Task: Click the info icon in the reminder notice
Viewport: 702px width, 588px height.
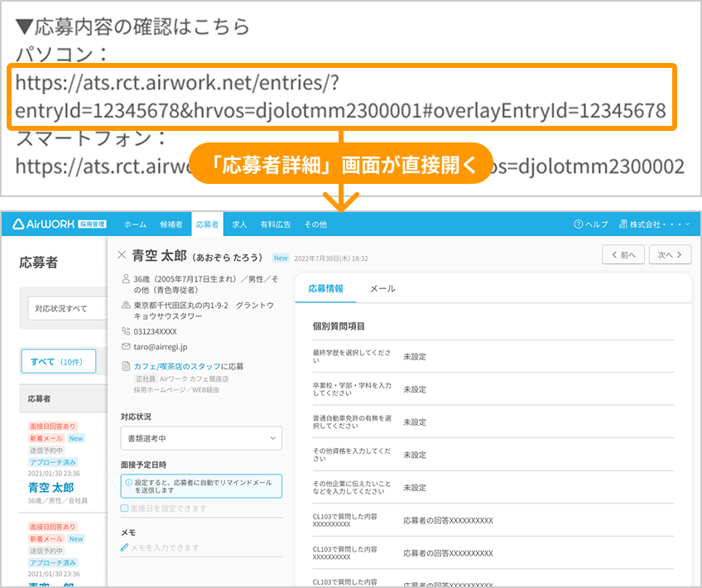Action: [128, 483]
